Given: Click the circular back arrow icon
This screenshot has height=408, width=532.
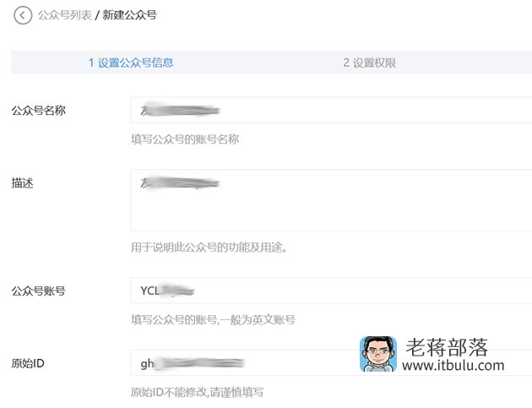Looking at the screenshot, I should coord(23,15).
